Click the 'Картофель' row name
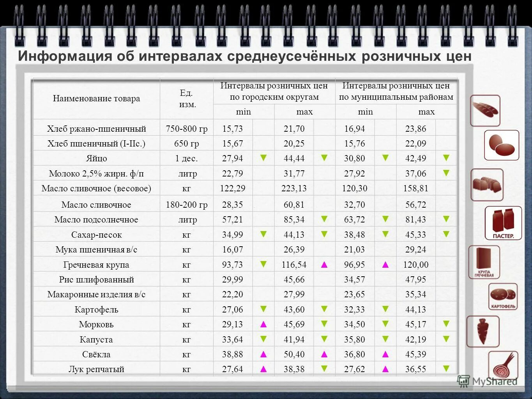Image resolution: width=532 pixels, height=399 pixels. (96, 309)
